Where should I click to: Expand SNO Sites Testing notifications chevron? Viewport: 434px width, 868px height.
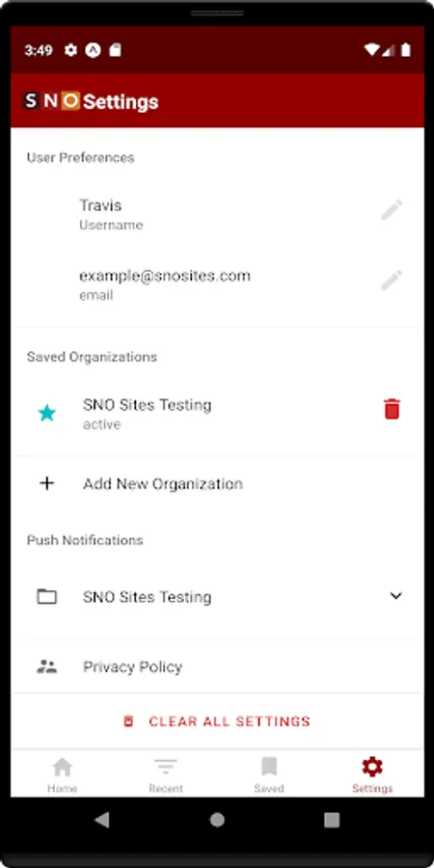[x=395, y=596]
